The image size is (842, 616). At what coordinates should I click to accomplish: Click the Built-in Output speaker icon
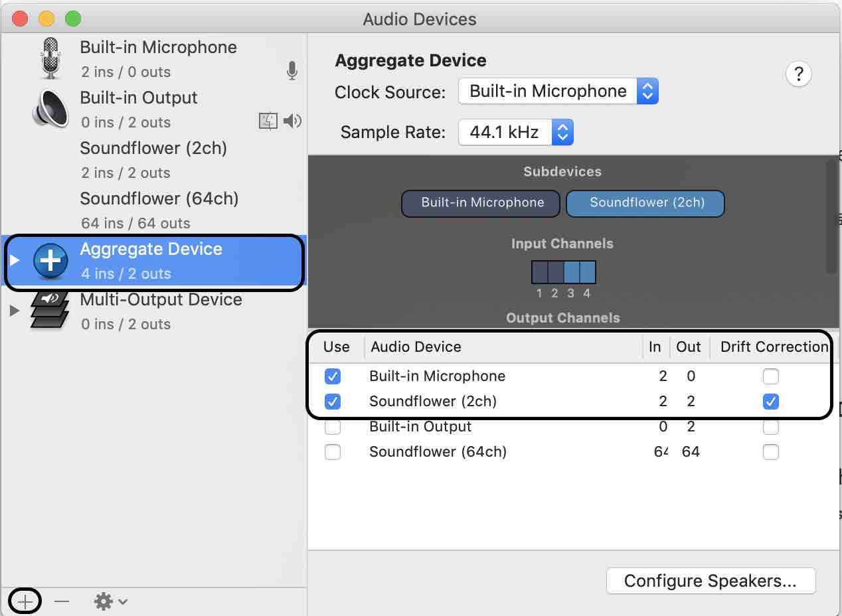point(50,109)
